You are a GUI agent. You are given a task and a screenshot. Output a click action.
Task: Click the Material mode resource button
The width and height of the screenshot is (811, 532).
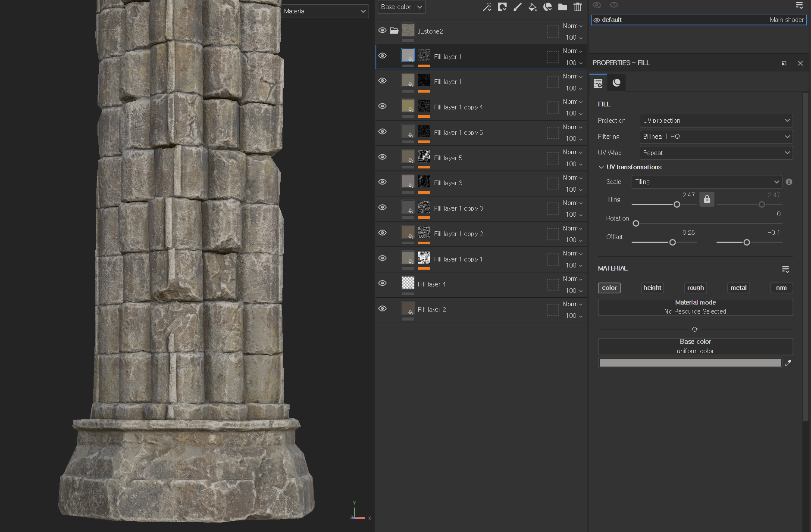point(695,307)
